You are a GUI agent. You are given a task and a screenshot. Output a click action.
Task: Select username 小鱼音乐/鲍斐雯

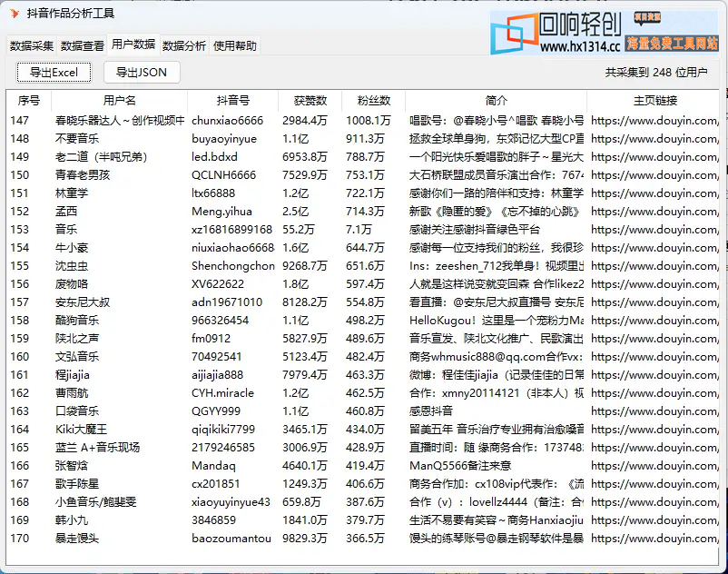(x=95, y=502)
